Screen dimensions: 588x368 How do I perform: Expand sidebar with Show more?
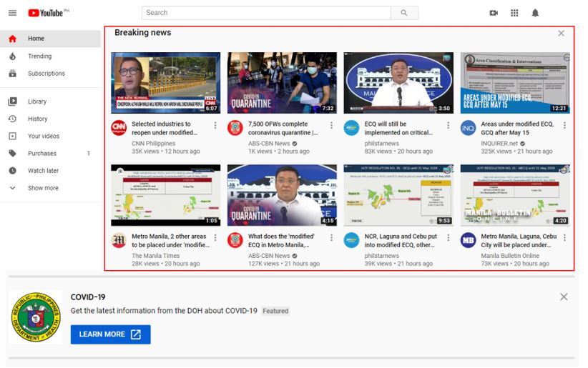tap(50, 188)
